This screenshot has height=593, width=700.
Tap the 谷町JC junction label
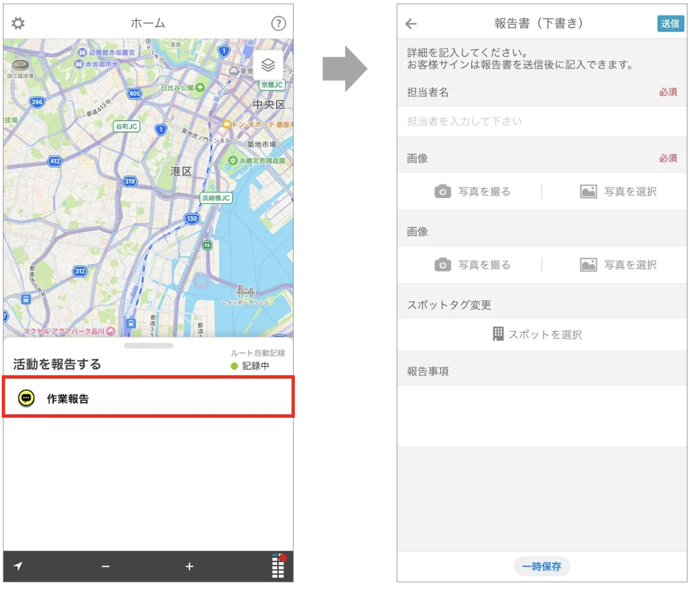(x=126, y=126)
